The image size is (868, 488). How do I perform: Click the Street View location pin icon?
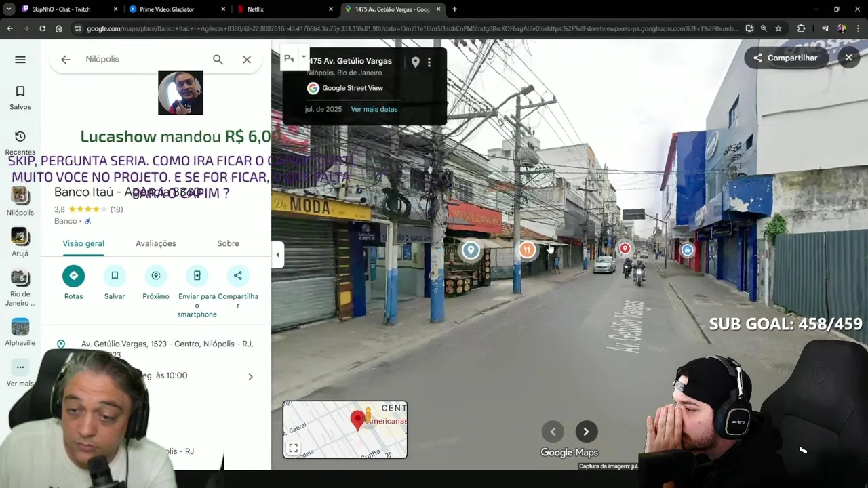(416, 62)
